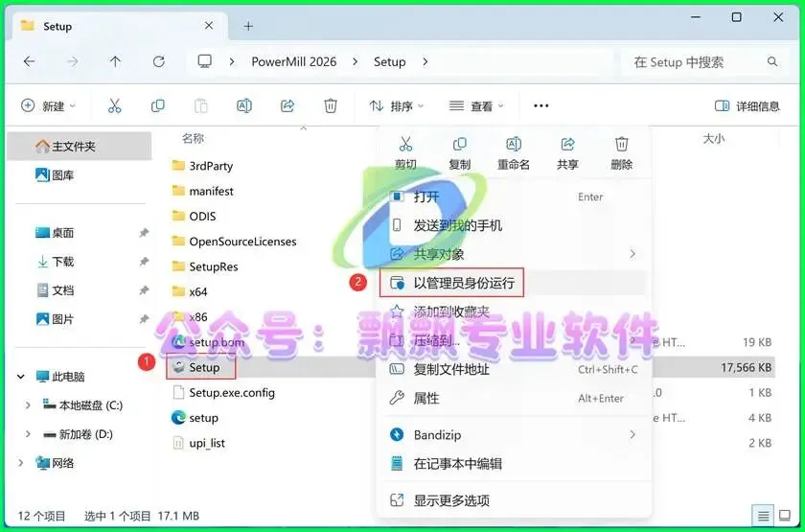805x532 pixels.
Task: Go back with the left arrow
Action: pyautogui.click(x=30, y=62)
